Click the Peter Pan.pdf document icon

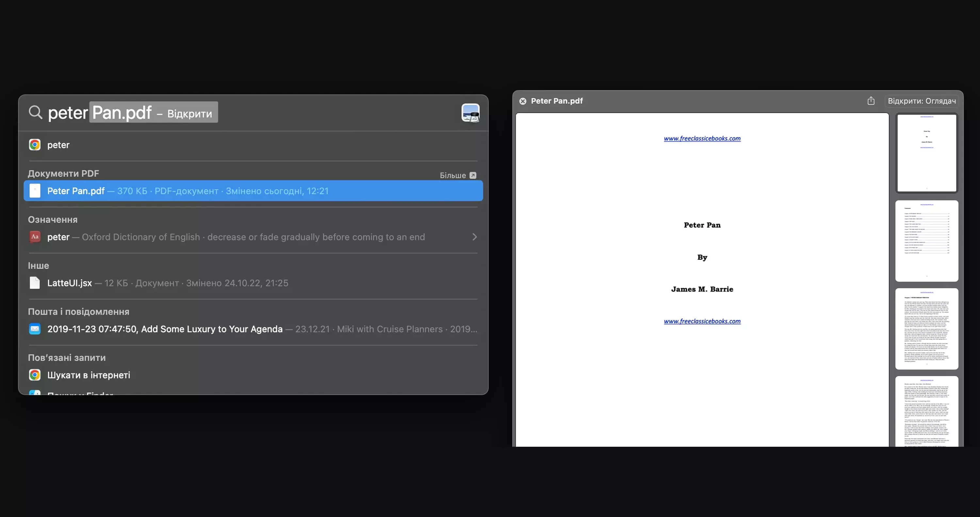click(x=35, y=191)
